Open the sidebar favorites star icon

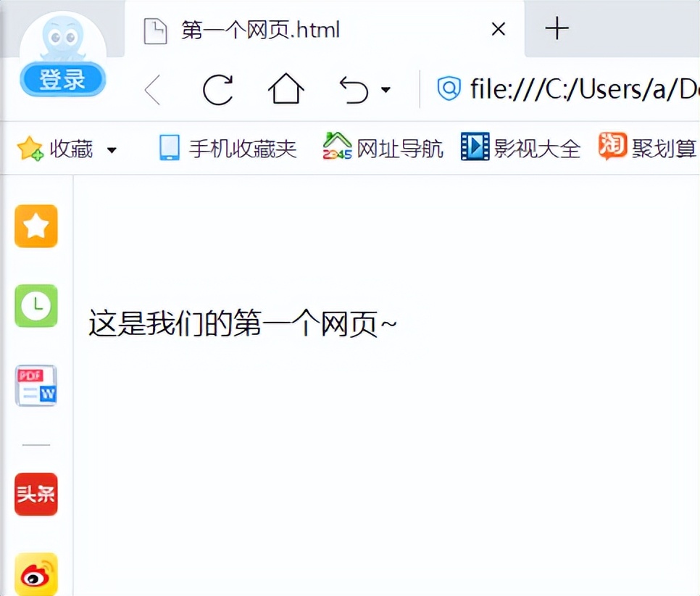coord(36,226)
